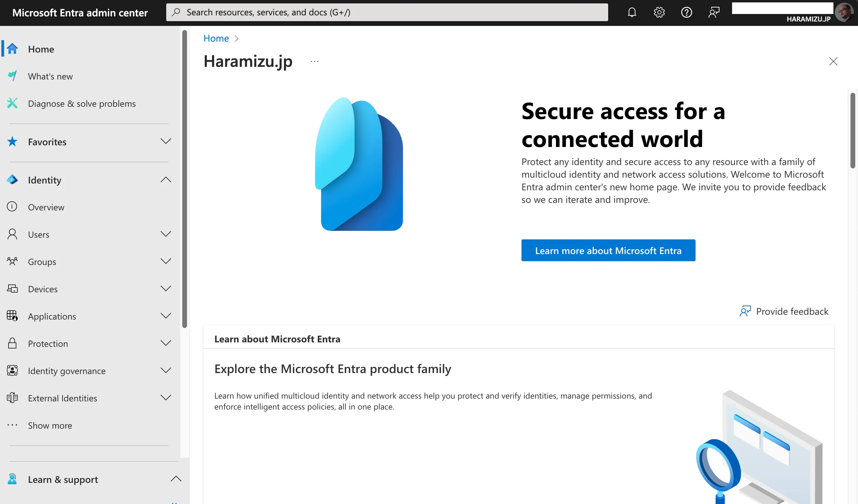Click the Learn & support person icon
Screen dimensions: 858x504
12,479
